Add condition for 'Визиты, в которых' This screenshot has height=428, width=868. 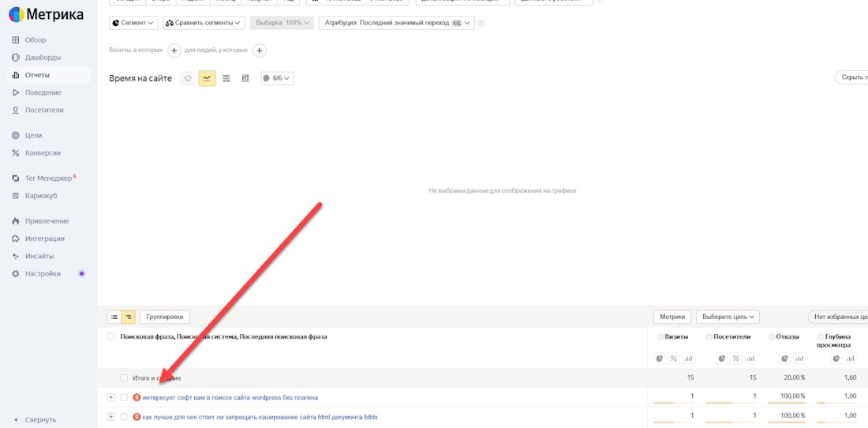click(x=174, y=51)
